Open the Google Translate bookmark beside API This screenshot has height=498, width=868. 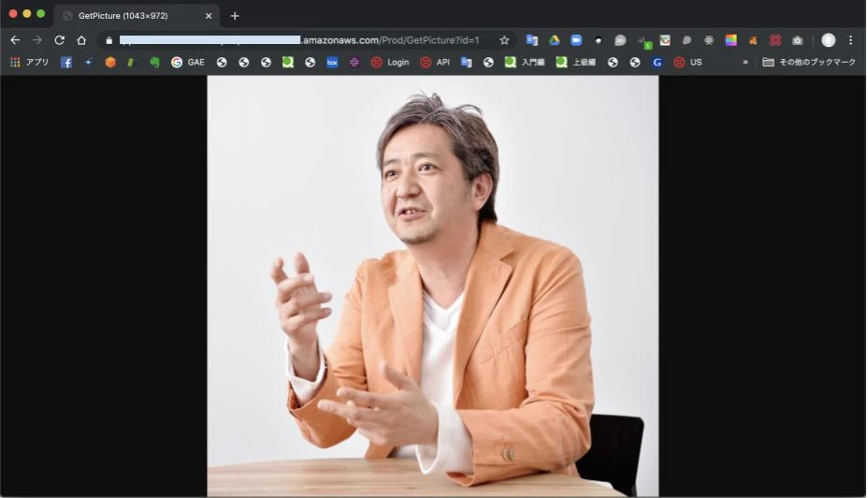(466, 62)
